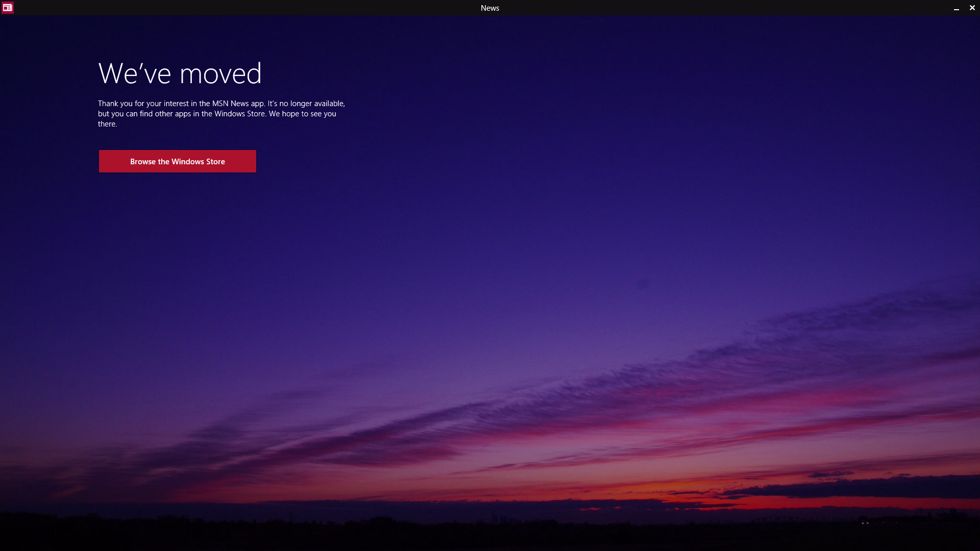Screen dimensions: 980x551
Task: Click the Thank you text at paragraph start
Action: [115, 104]
